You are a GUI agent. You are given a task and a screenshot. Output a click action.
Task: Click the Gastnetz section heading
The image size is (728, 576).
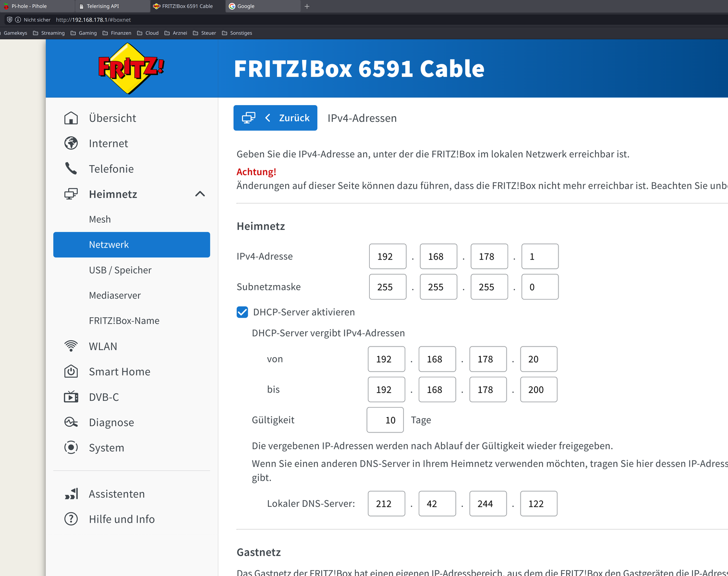(x=259, y=552)
